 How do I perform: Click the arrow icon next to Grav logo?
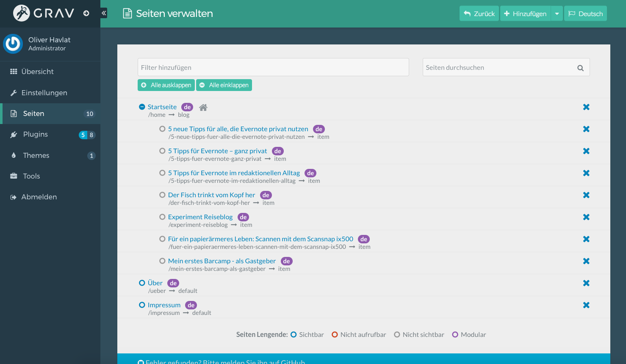tap(86, 14)
